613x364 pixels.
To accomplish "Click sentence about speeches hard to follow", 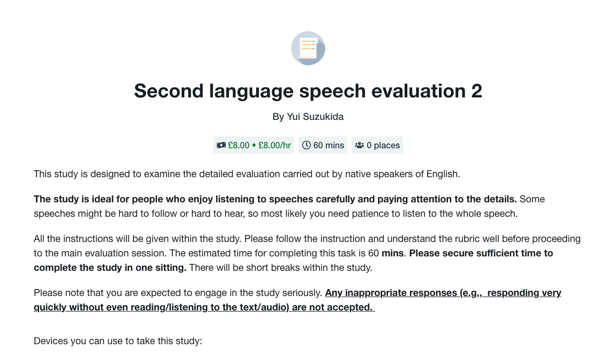I will pyautogui.click(x=289, y=207).
